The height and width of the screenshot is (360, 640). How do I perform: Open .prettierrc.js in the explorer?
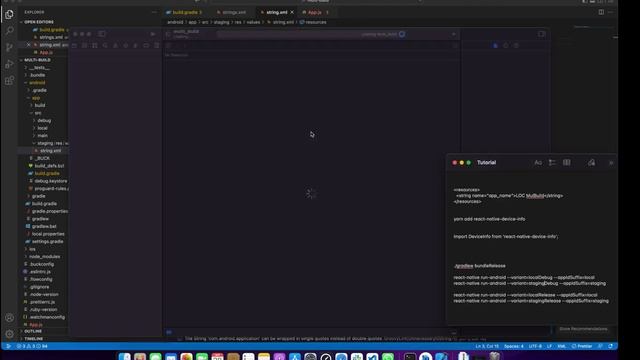coord(42,302)
